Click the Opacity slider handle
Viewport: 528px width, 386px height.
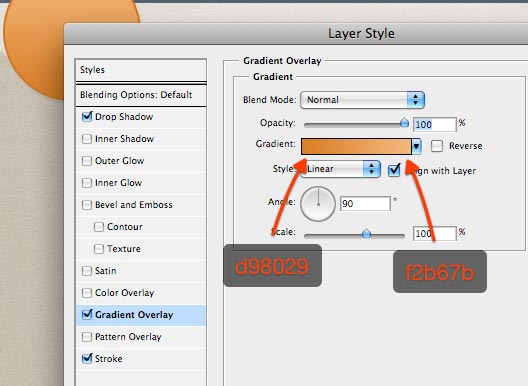click(x=404, y=123)
